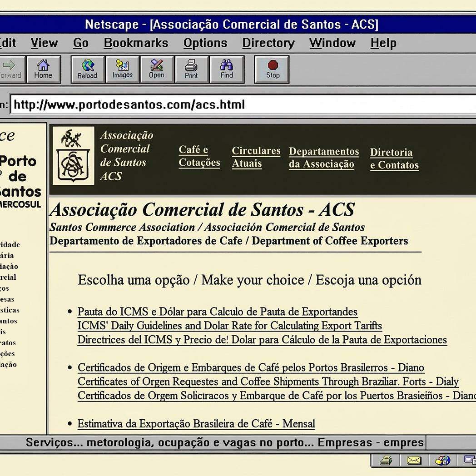Open the Directory menu

point(268,43)
